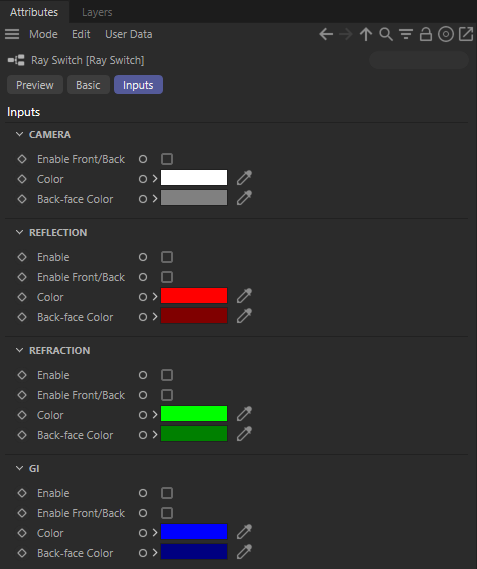Pick Camera Color with eyedropper icon

point(244,178)
